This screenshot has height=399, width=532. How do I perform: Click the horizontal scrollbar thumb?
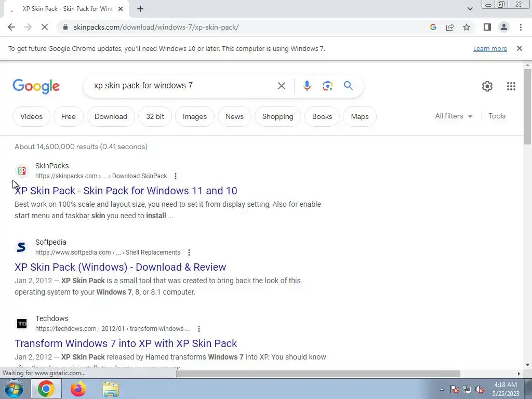click(x=318, y=374)
